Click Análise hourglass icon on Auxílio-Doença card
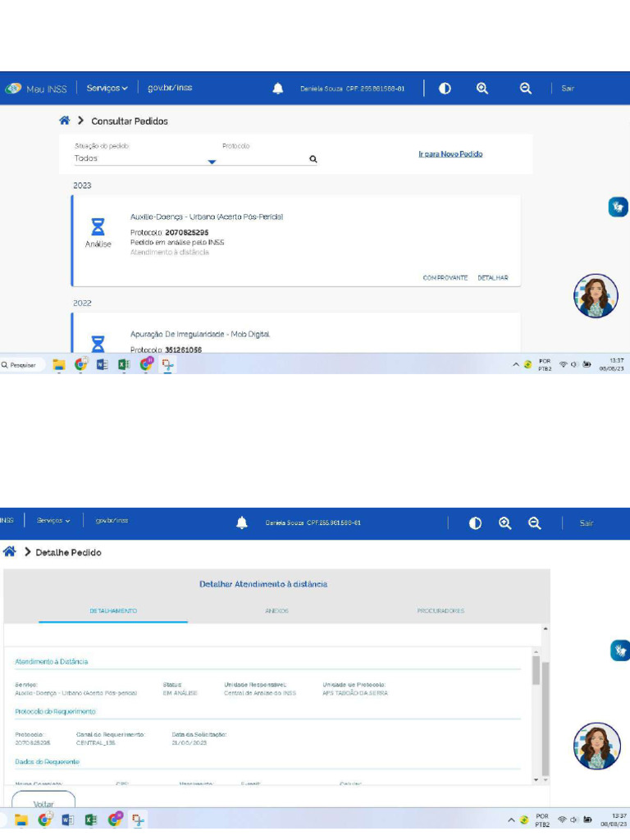The image size is (630, 840). [x=98, y=227]
